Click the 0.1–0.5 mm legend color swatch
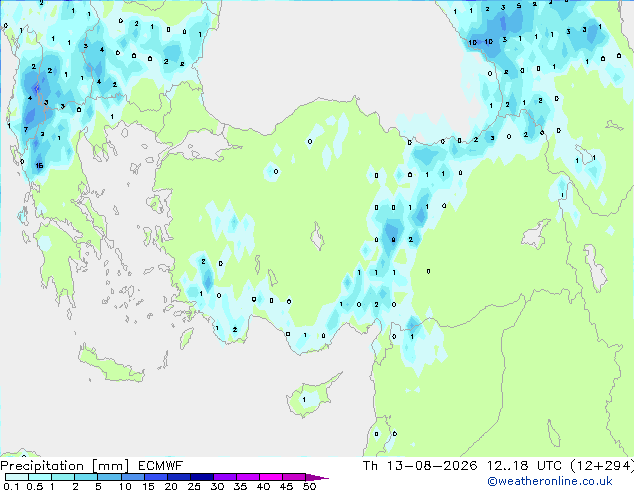This screenshot has height=490, width=634. (17, 477)
